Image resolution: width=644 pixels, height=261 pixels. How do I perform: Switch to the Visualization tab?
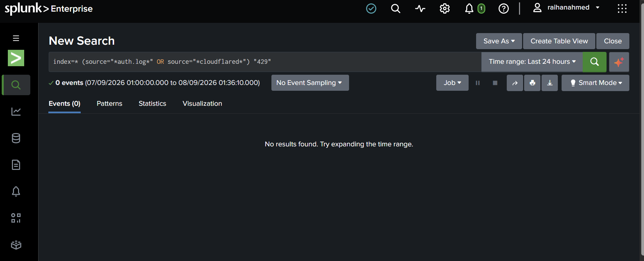[202, 104]
